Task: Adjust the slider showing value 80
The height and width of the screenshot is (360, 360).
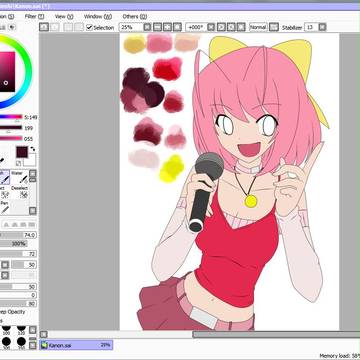Action: click(x=18, y=304)
